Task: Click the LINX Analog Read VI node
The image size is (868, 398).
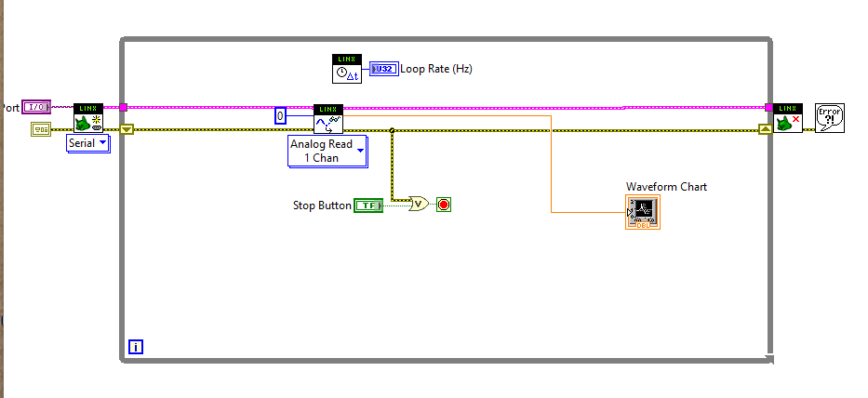Action: [328, 118]
